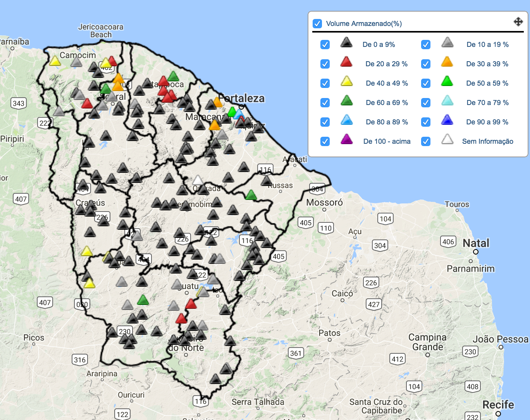The image size is (530, 420).
Task: Click the cyan 'De 70 a 79 %' legend triangle
Action: tap(447, 101)
